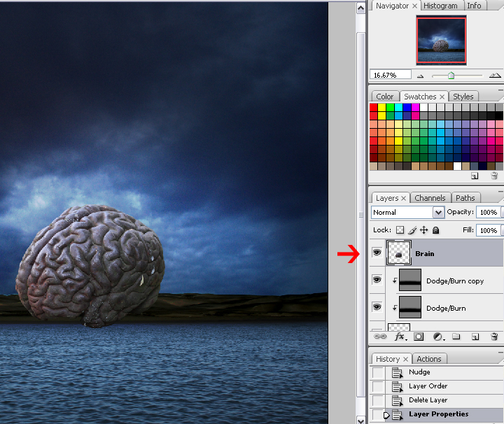Expand the Opacity slider arrow
The image size is (504, 424).
click(501, 212)
